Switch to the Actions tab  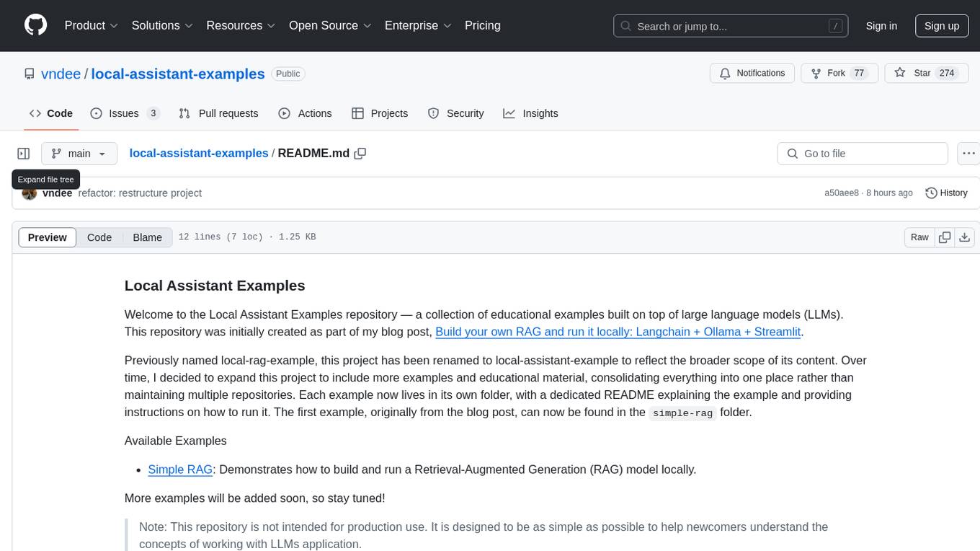point(305,113)
